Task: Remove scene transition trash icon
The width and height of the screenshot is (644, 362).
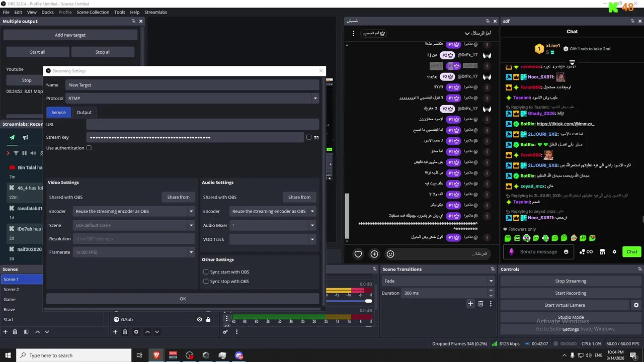Action: pyautogui.click(x=480, y=304)
